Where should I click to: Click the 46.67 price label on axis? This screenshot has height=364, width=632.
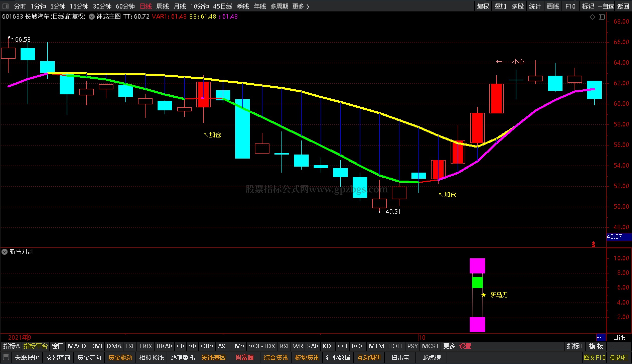[619, 237]
